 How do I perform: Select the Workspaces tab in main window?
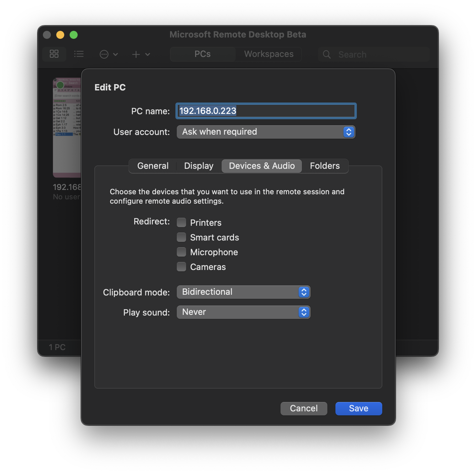(269, 54)
